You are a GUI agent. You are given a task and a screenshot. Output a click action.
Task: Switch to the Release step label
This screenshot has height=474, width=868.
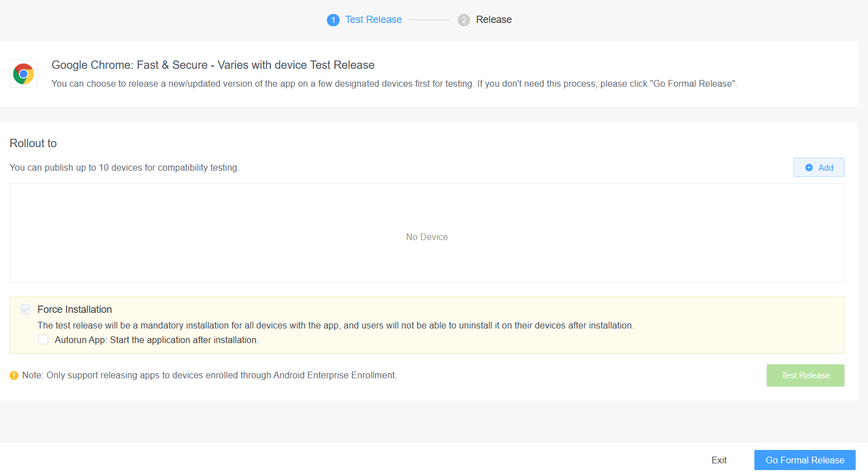pyautogui.click(x=494, y=20)
